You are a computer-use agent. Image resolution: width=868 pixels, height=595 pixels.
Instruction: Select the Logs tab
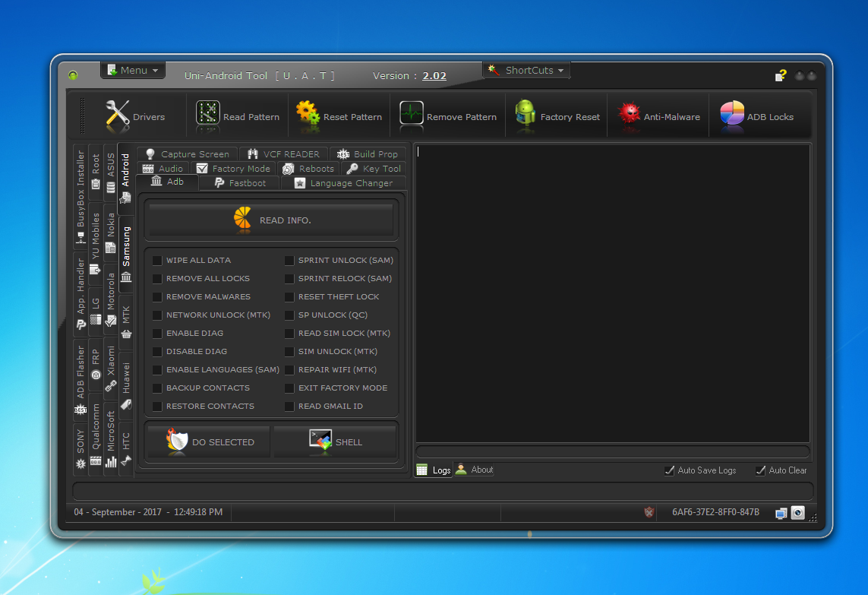(434, 470)
